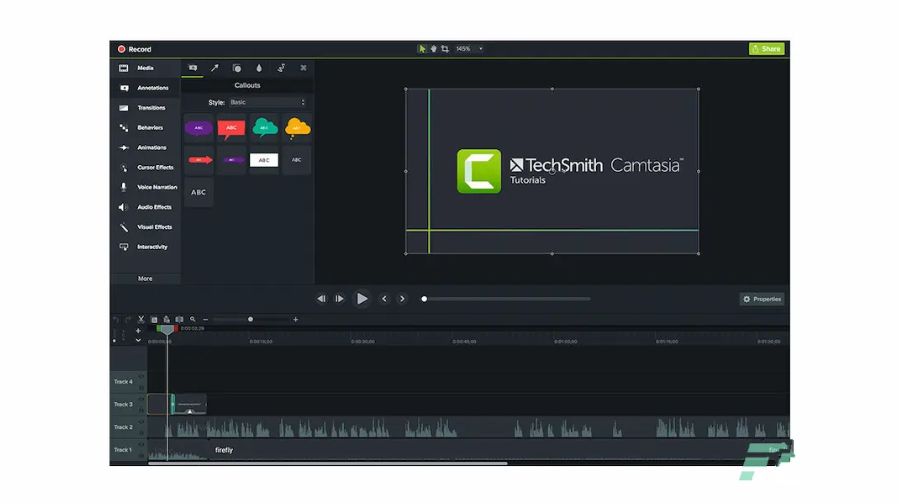899x504 pixels.
Task: Pick the purple speech bubble callout
Action: [198, 128]
